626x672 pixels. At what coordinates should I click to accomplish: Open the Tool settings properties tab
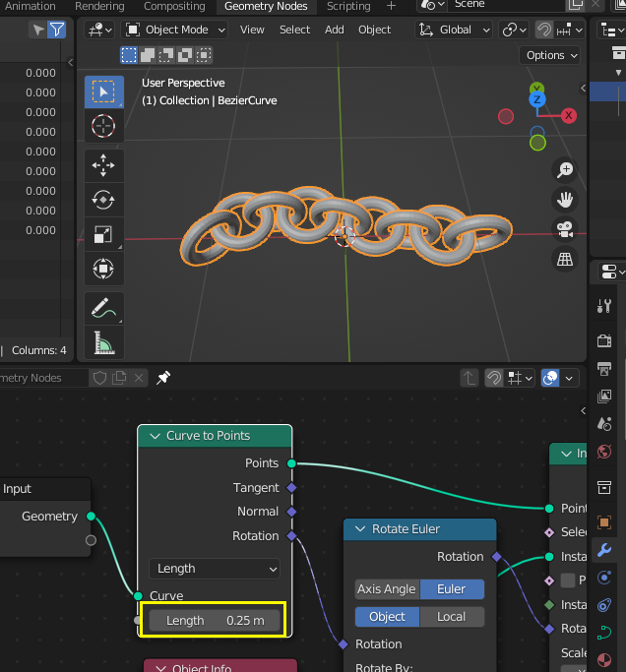pyautogui.click(x=604, y=306)
